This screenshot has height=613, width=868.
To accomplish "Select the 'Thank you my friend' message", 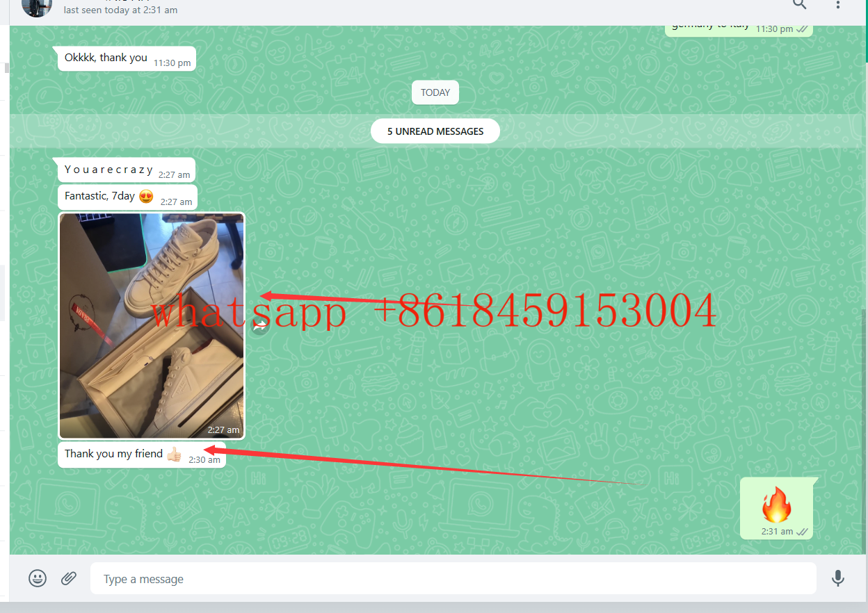I will 114,455.
